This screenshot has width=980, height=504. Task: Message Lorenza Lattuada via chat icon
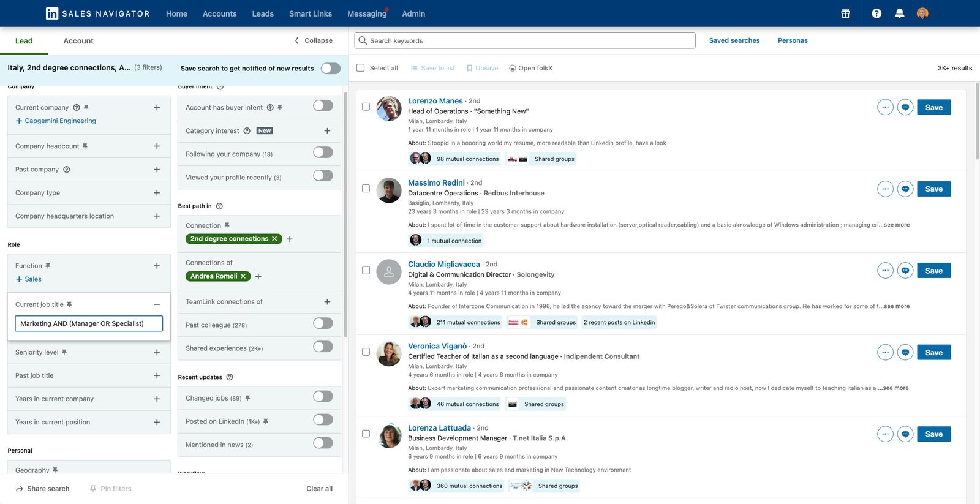pyautogui.click(x=905, y=434)
